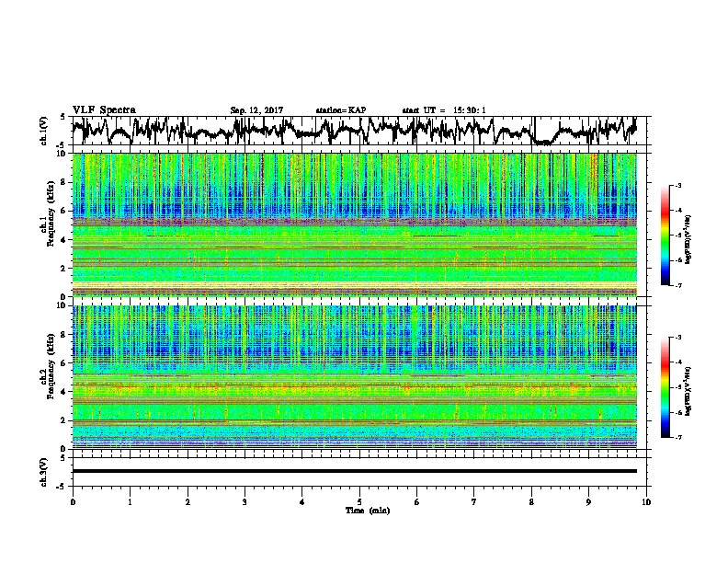This screenshot has height=563, width=728.
Task: Click the "-7" label on ch.1 color bar
Action: (x=678, y=285)
